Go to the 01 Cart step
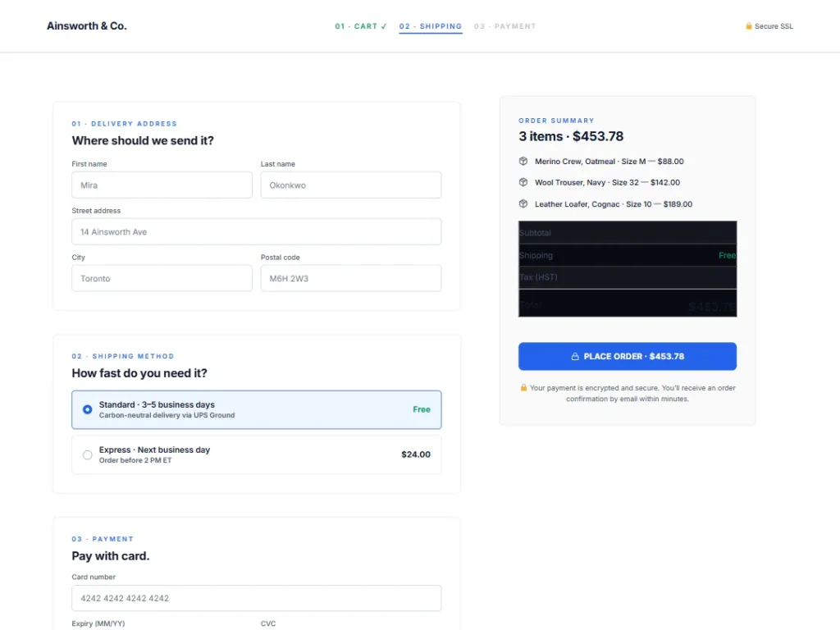The image size is (840, 630). click(x=361, y=26)
